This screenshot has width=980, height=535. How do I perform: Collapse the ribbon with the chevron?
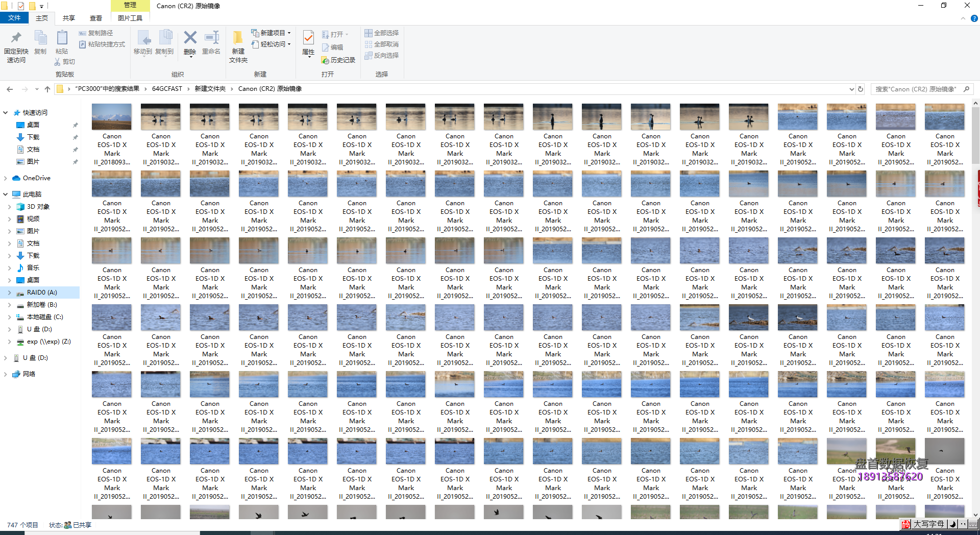tap(963, 18)
